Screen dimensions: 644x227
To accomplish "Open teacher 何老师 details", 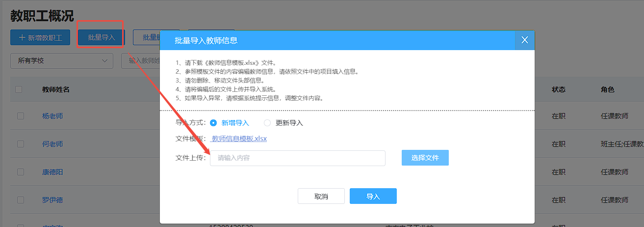I will pos(52,144).
